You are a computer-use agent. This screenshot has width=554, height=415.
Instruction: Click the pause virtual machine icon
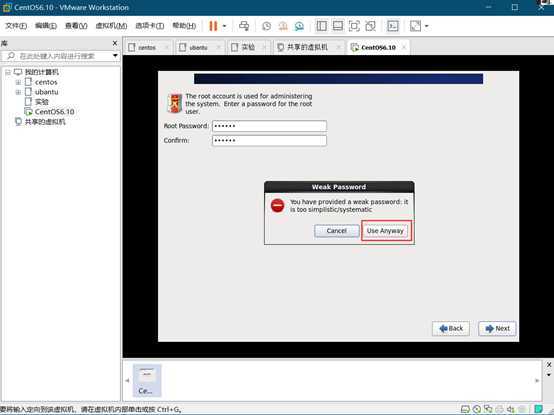click(213, 26)
